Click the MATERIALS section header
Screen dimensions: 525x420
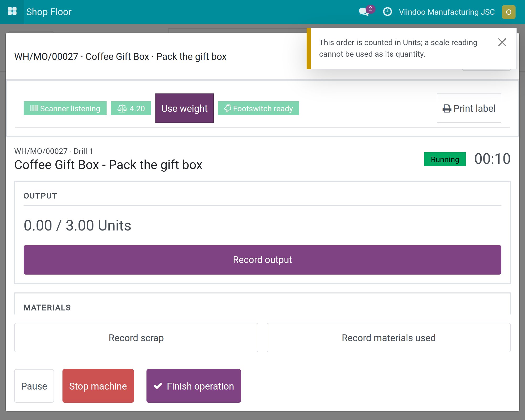point(47,308)
